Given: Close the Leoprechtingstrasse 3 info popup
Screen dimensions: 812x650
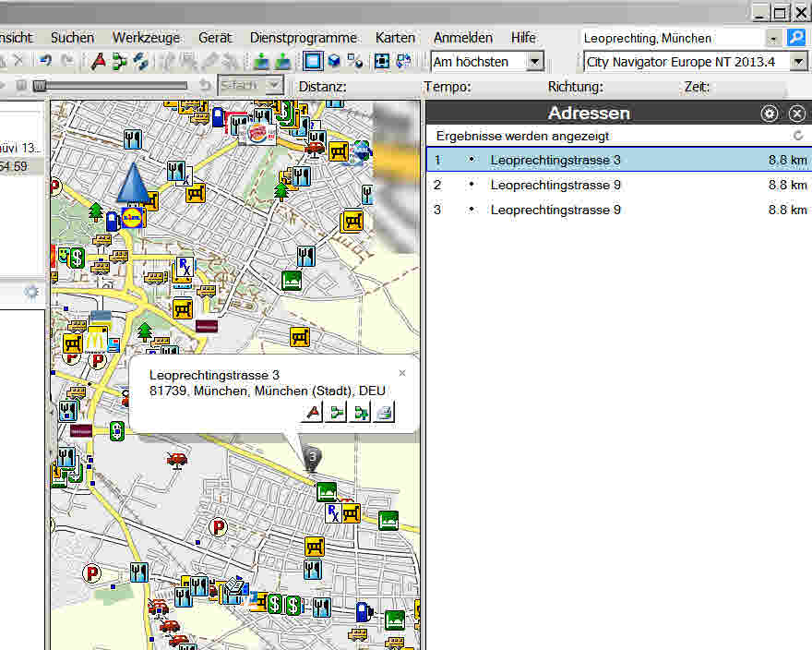Looking at the screenshot, I should point(401,373).
